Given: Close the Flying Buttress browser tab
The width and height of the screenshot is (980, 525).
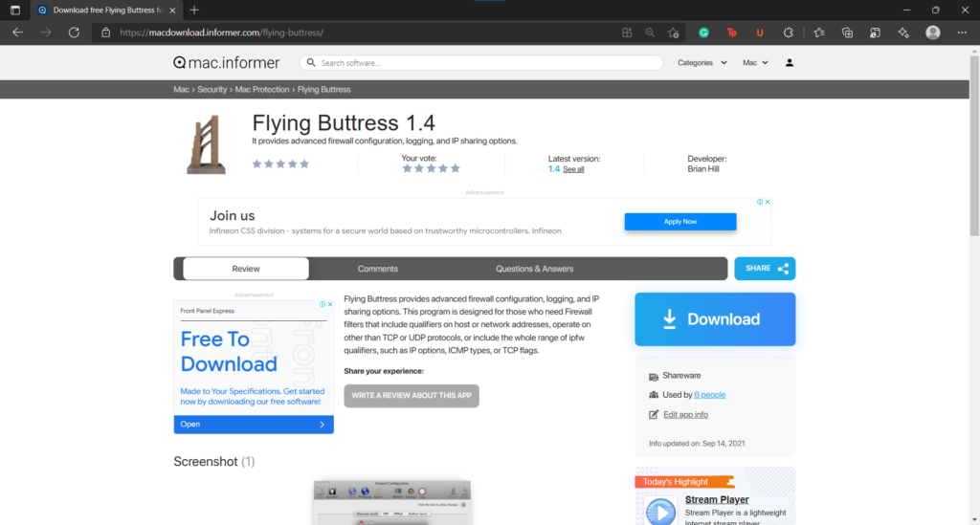Looking at the screenshot, I should pos(172,10).
